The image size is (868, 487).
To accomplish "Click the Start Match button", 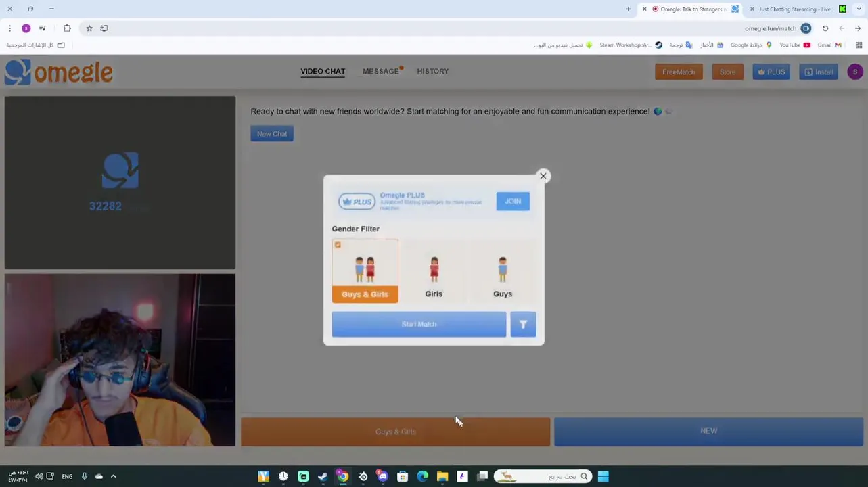I will click(x=419, y=324).
